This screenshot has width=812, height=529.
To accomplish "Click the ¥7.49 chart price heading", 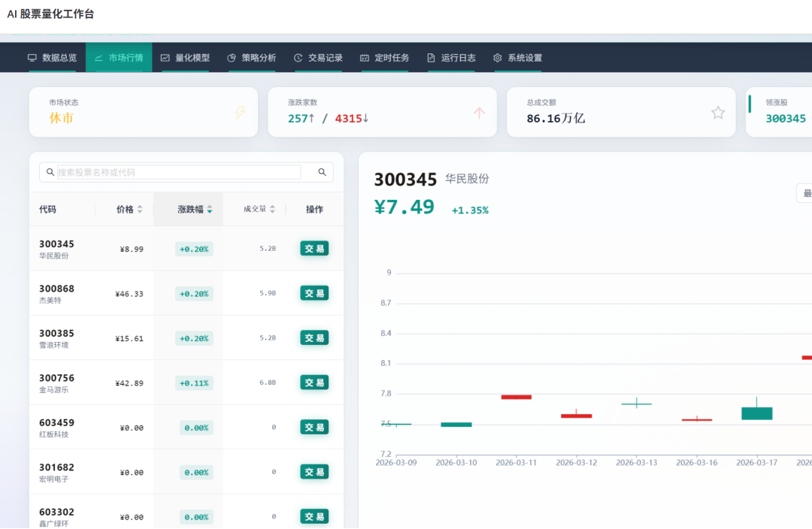I will 404,207.
